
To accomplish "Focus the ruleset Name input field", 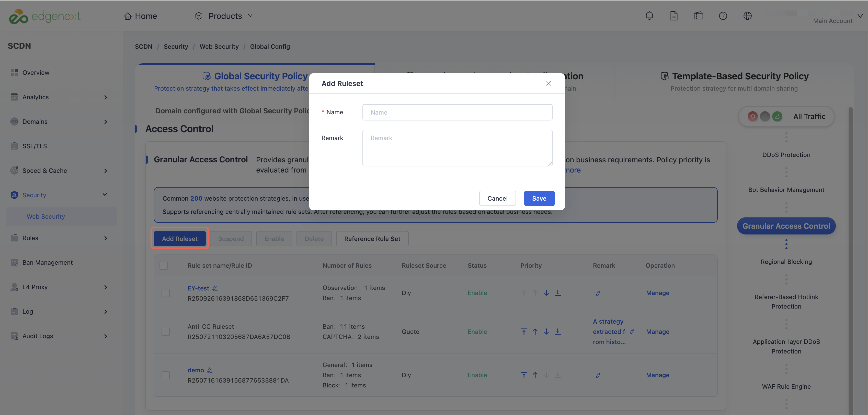I will (x=457, y=112).
